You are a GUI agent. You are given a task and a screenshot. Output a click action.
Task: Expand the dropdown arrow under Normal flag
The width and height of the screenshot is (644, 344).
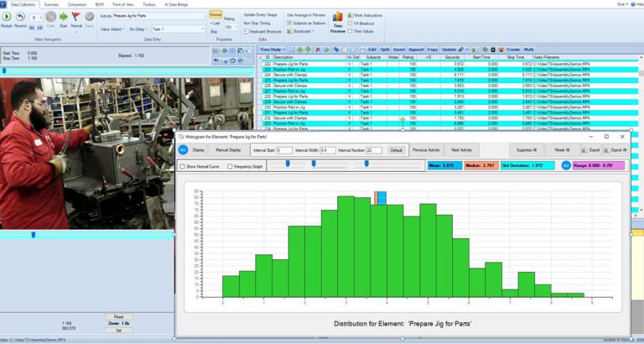(76, 31)
